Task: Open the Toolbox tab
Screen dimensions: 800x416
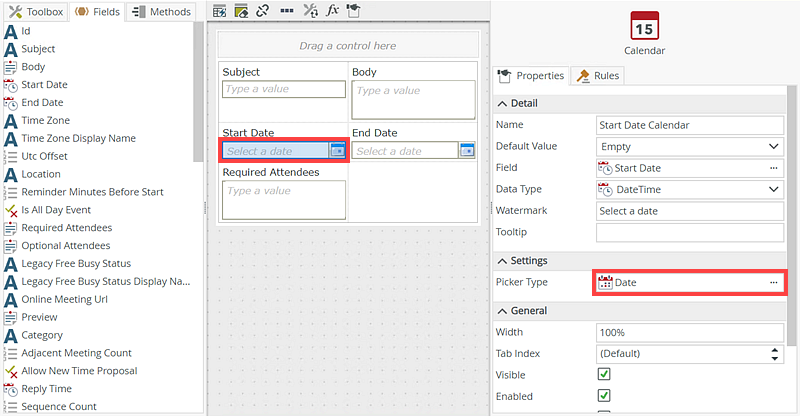Action: [36, 12]
